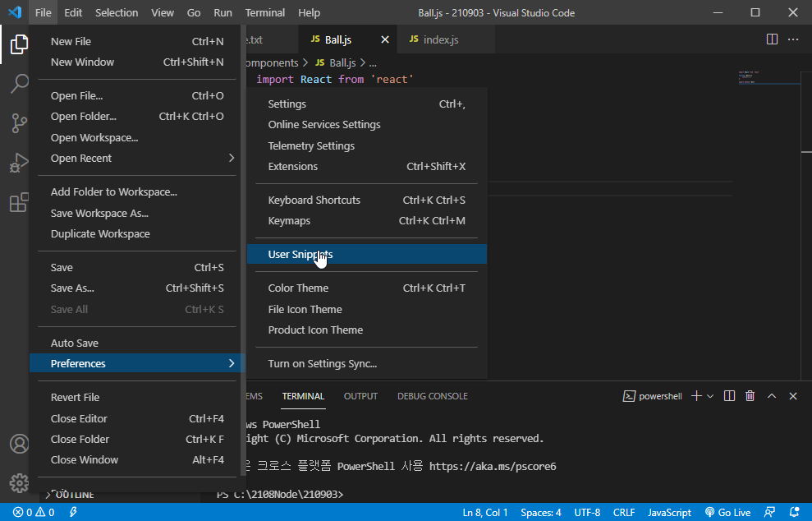Screen dimensions: 812x521
Task: Open the Terminal menu
Action: coord(264,12)
